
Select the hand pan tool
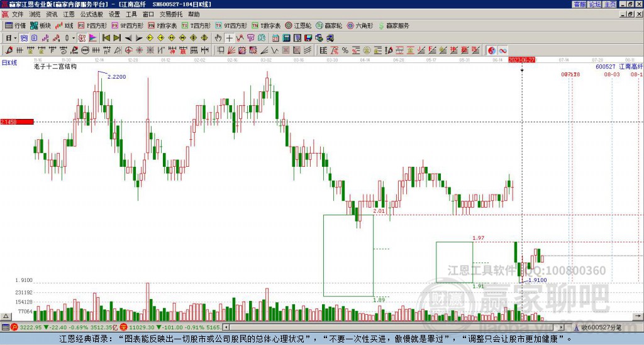(218, 38)
